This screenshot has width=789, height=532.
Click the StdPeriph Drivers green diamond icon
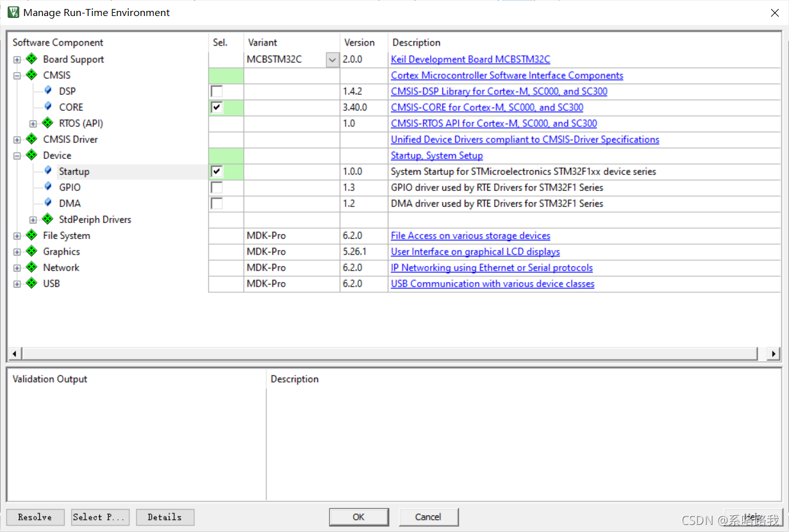click(47, 219)
